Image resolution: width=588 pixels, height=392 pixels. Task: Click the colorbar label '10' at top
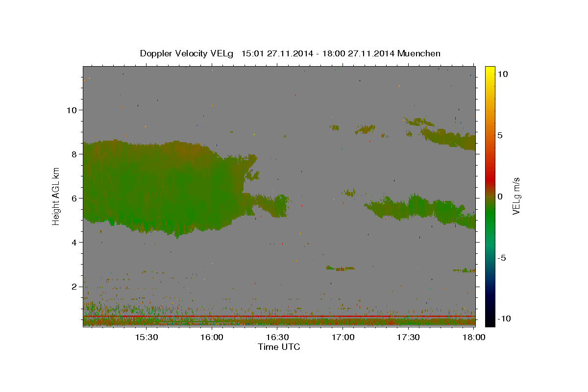[x=502, y=74]
